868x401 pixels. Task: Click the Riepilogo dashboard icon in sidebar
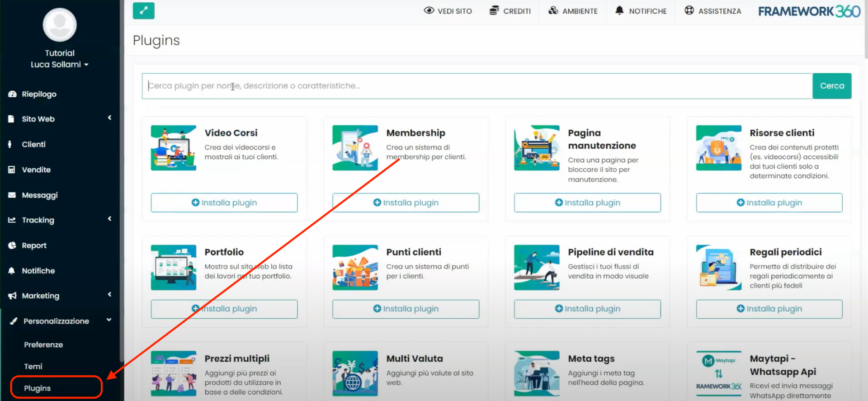tap(12, 94)
